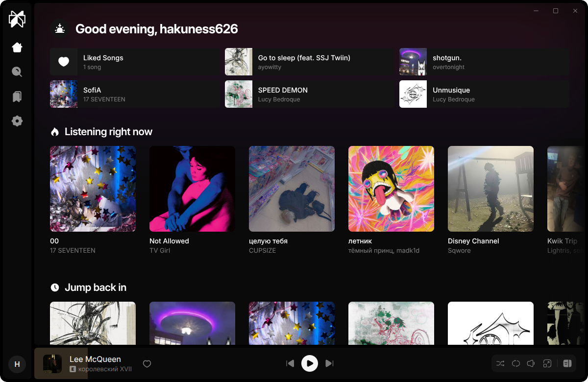The image size is (588, 382).
Task: Skip to the next track
Action: [x=329, y=363]
